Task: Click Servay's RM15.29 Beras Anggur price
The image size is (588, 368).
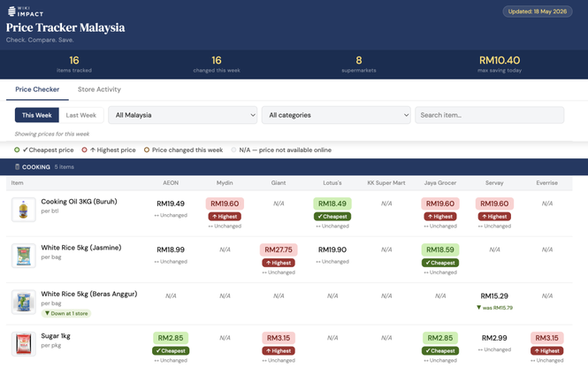Action: [494, 296]
